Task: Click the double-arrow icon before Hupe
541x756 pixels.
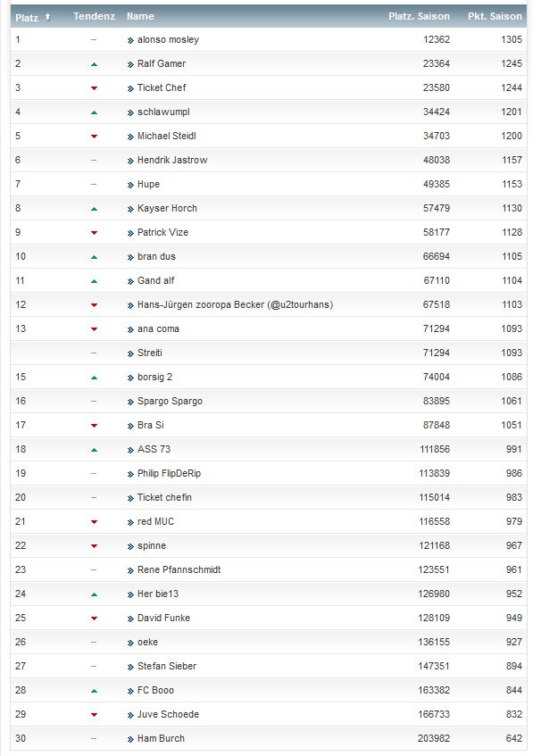Action: 130,185
